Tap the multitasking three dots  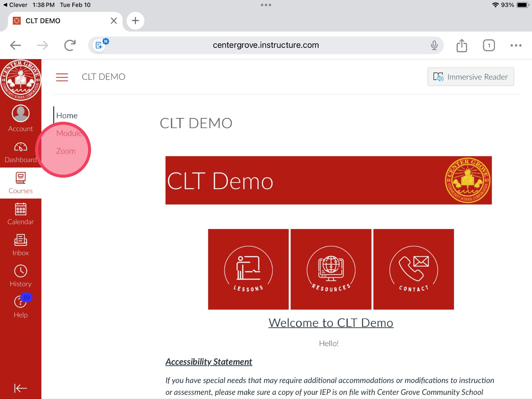pos(266,5)
